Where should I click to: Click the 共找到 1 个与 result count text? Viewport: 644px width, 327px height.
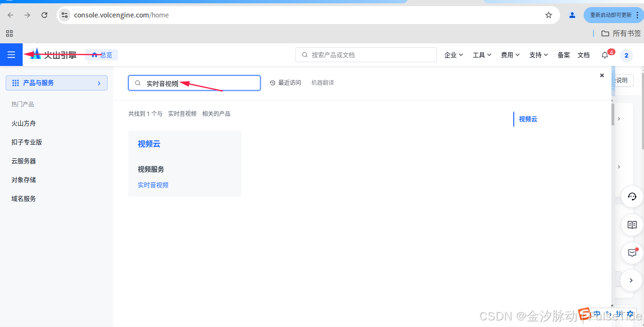(145, 114)
